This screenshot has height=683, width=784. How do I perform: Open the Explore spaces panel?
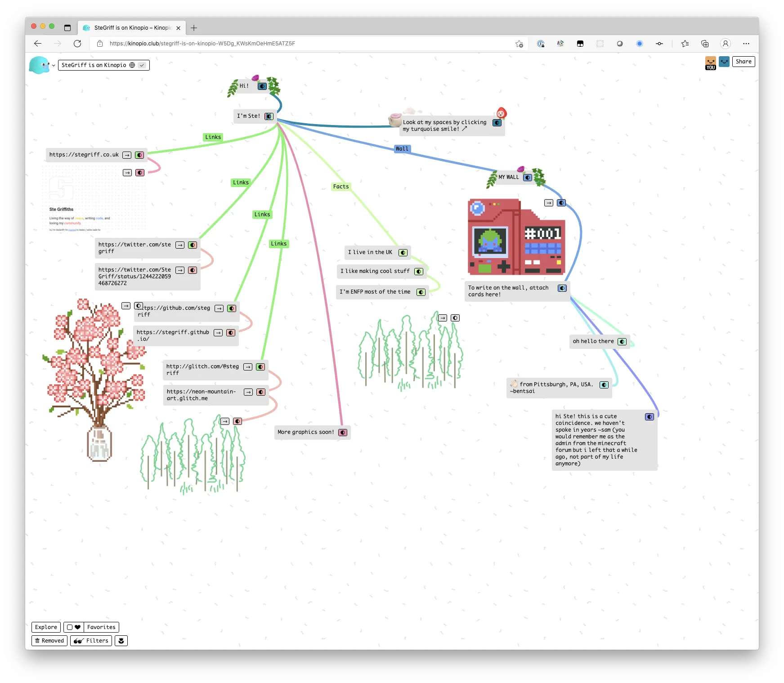tap(46, 627)
